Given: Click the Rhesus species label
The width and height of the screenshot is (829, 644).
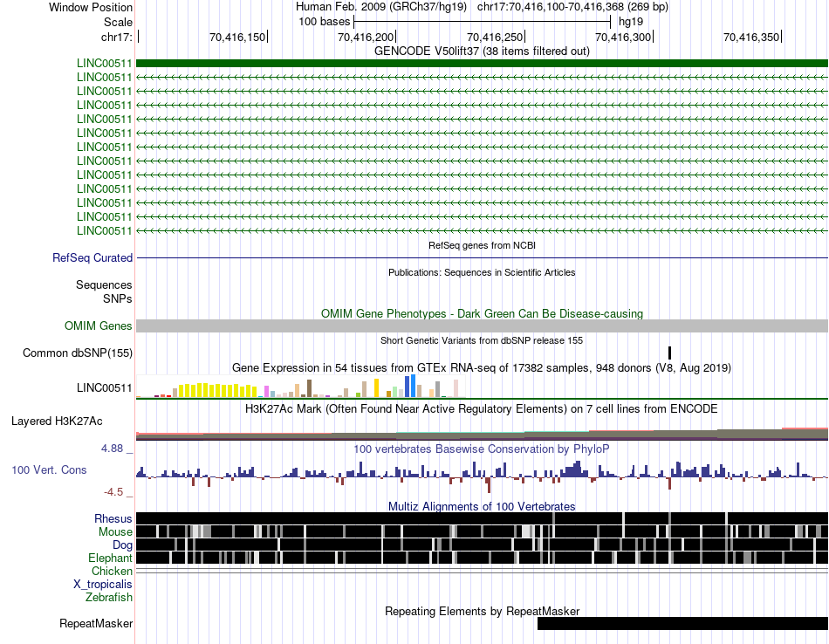Looking at the screenshot, I should click(113, 518).
